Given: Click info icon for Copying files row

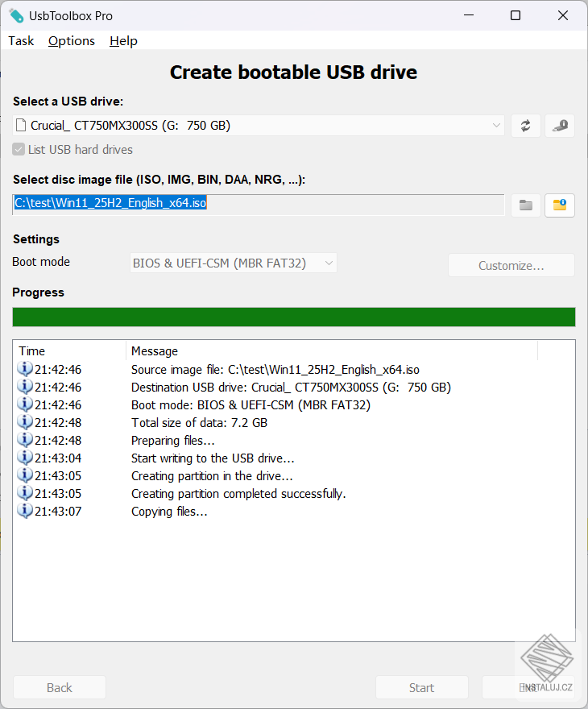Looking at the screenshot, I should (x=25, y=511).
